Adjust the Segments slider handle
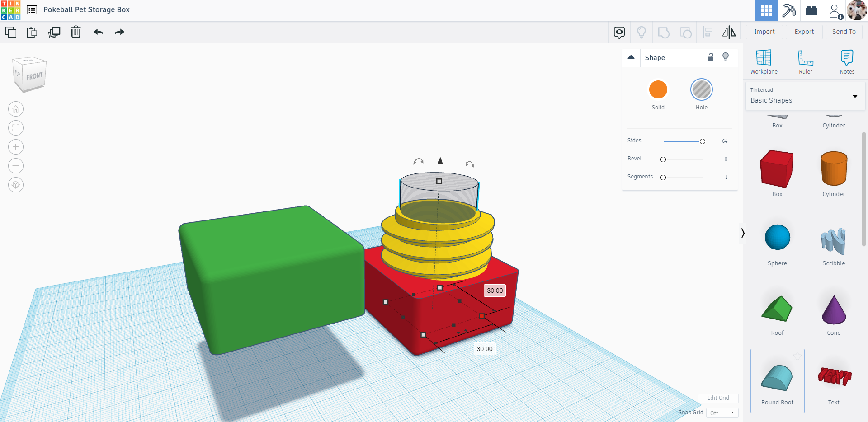868x422 pixels. (x=663, y=178)
